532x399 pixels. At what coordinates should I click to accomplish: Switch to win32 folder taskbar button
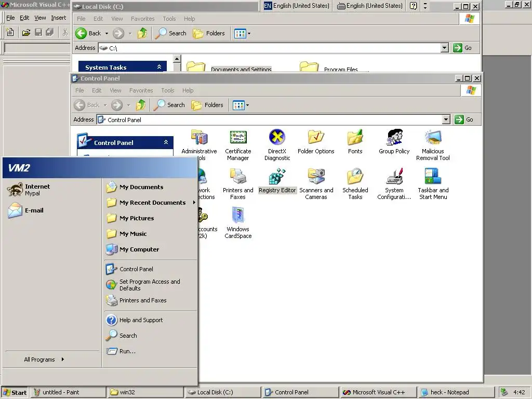point(145,392)
